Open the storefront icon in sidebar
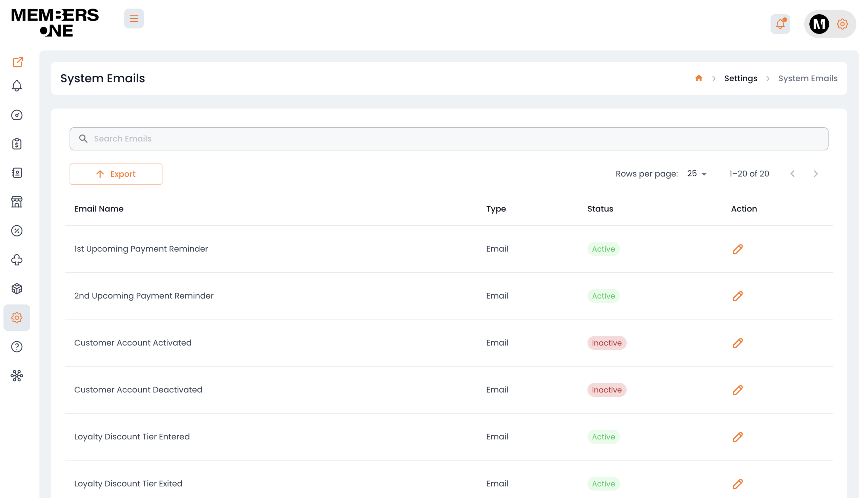The width and height of the screenshot is (868, 498). pyautogui.click(x=17, y=202)
